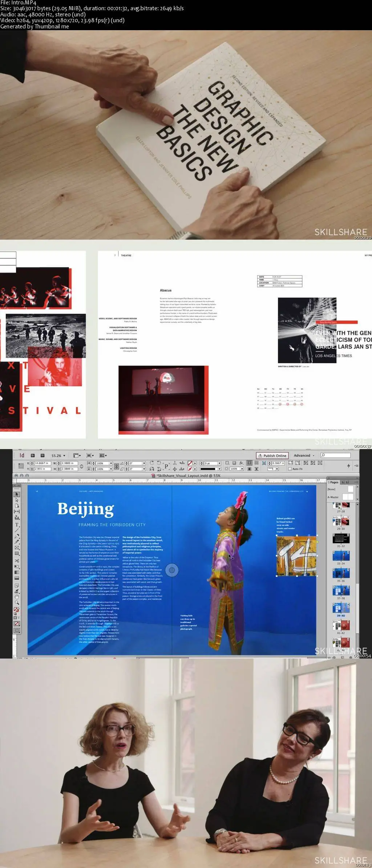Viewport: 372px width, 868px height.
Task: Open Adobe Stock via St icon
Action: click(42, 456)
